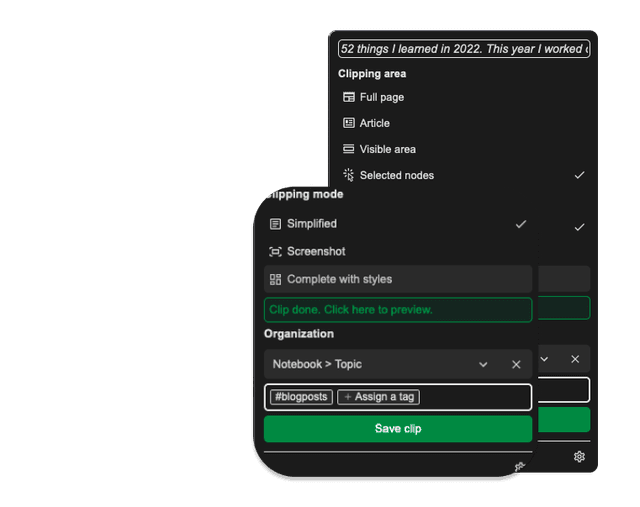640x507 pixels.
Task: Click checkmark beside Selected nodes
Action: pyautogui.click(x=579, y=175)
